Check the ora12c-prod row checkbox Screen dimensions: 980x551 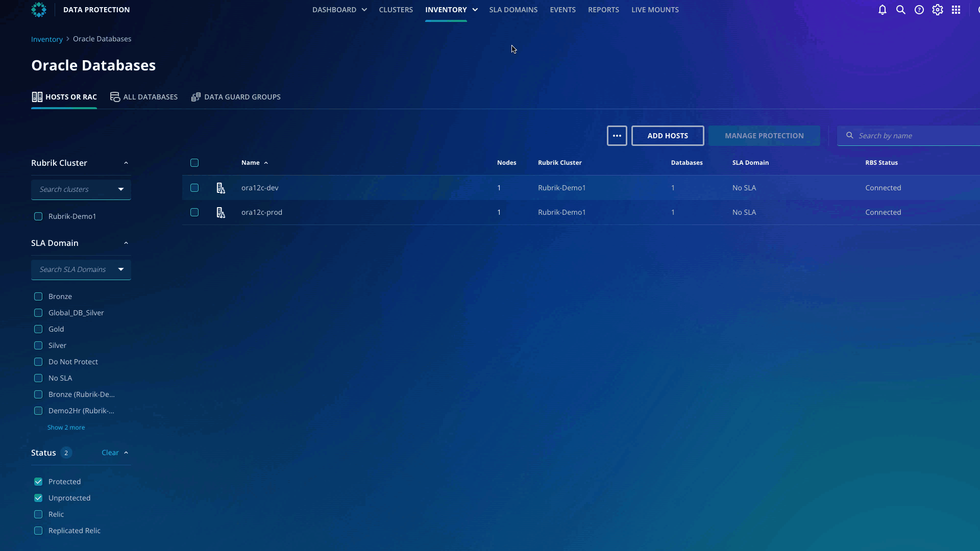click(194, 212)
